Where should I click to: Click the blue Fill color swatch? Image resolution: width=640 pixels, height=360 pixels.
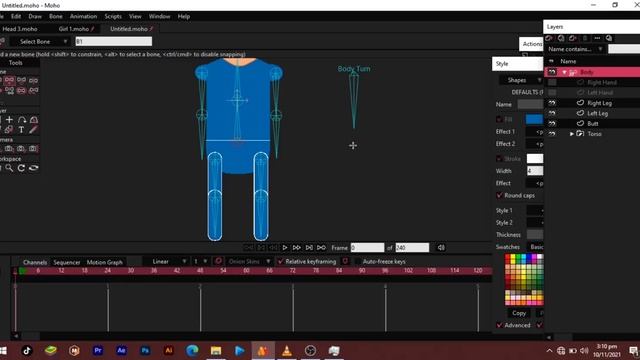[x=534, y=119]
